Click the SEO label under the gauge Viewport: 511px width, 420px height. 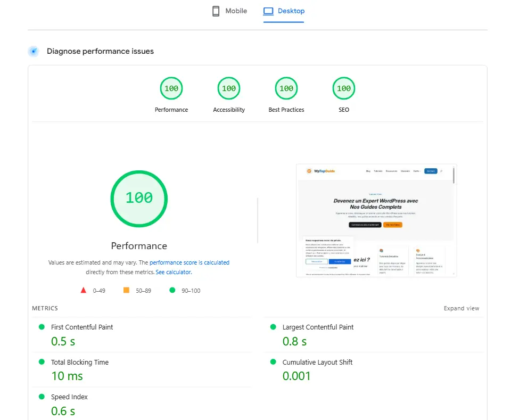344,110
